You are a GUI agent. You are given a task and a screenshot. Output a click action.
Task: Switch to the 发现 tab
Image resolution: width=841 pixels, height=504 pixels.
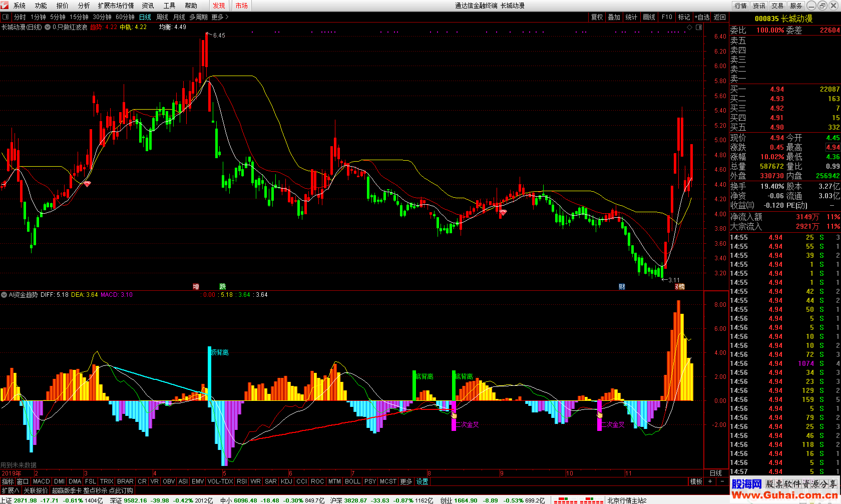219,6
